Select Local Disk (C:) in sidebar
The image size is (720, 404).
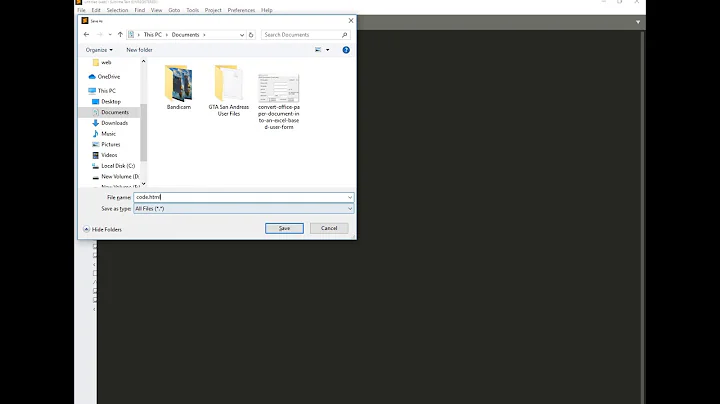tap(118, 166)
